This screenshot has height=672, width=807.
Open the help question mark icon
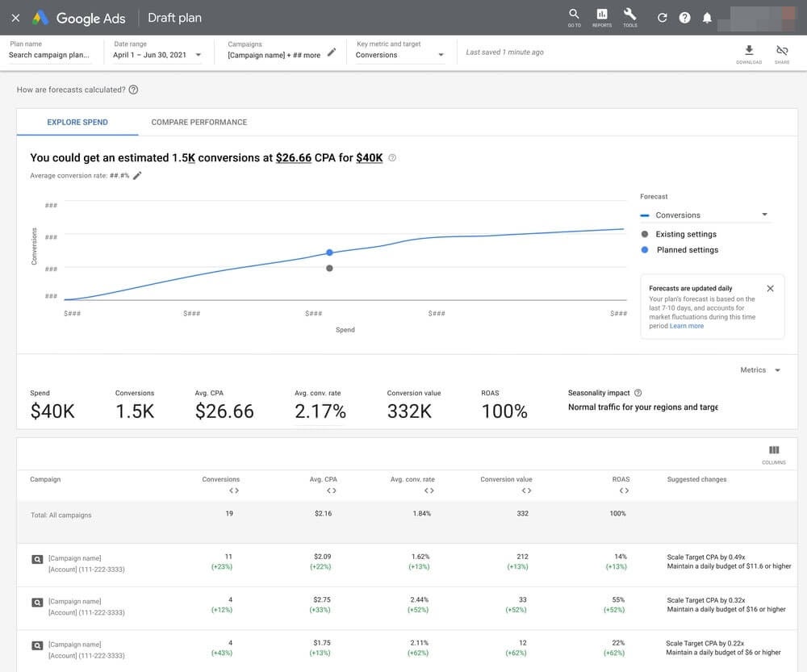point(684,18)
